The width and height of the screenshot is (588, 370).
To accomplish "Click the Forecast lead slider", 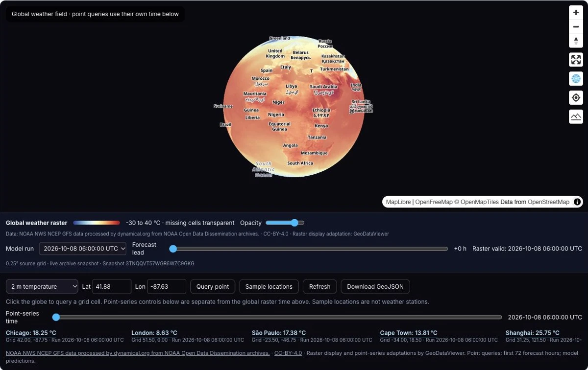I will click(x=309, y=249).
